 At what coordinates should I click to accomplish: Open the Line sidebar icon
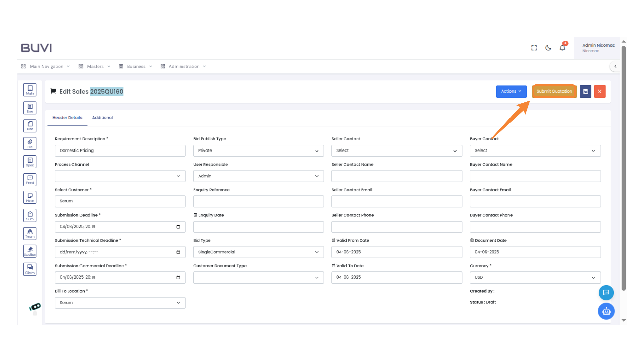pyautogui.click(x=30, y=108)
